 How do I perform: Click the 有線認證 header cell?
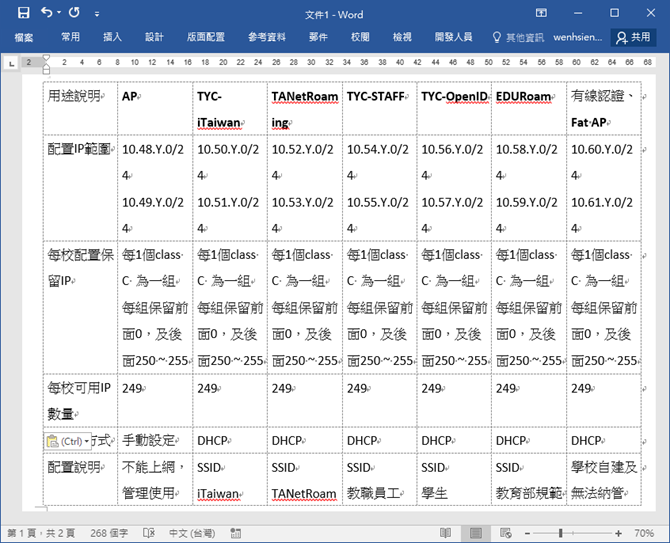click(x=604, y=109)
